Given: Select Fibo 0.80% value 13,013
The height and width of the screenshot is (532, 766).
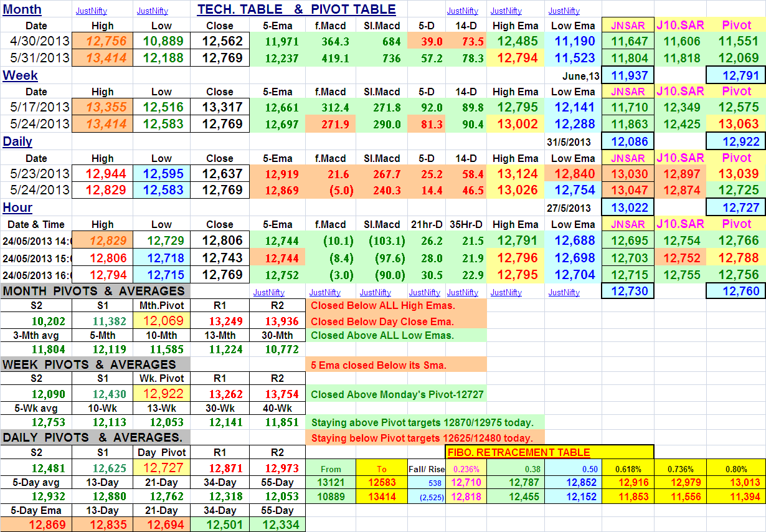Looking at the screenshot, I should point(736,482).
